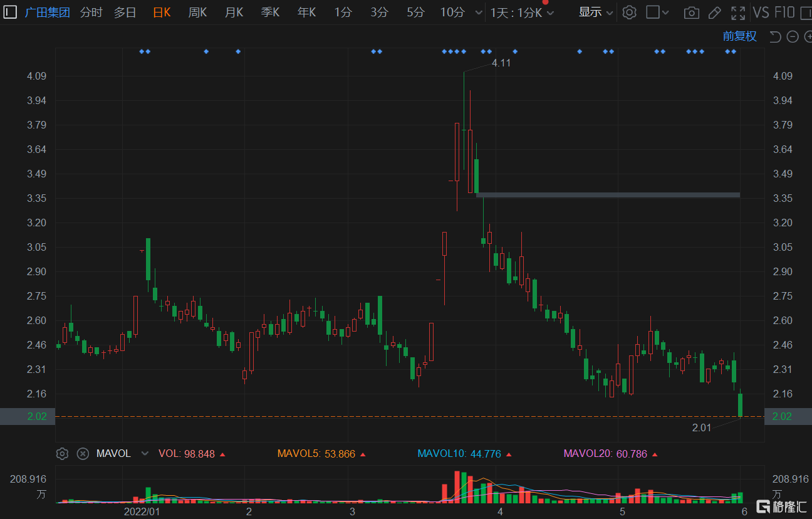Screen dimensions: 812x519
Task: Click the VOL: 98.848 value
Action: (x=187, y=454)
